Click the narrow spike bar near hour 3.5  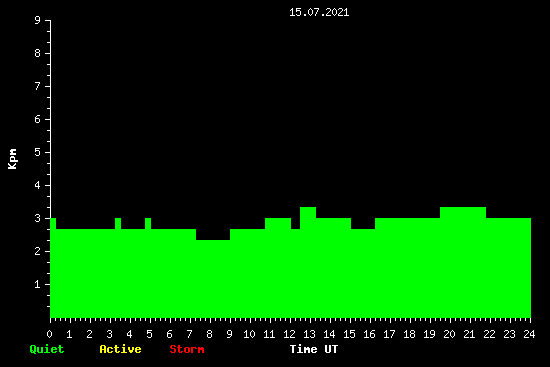pyautogui.click(x=118, y=268)
